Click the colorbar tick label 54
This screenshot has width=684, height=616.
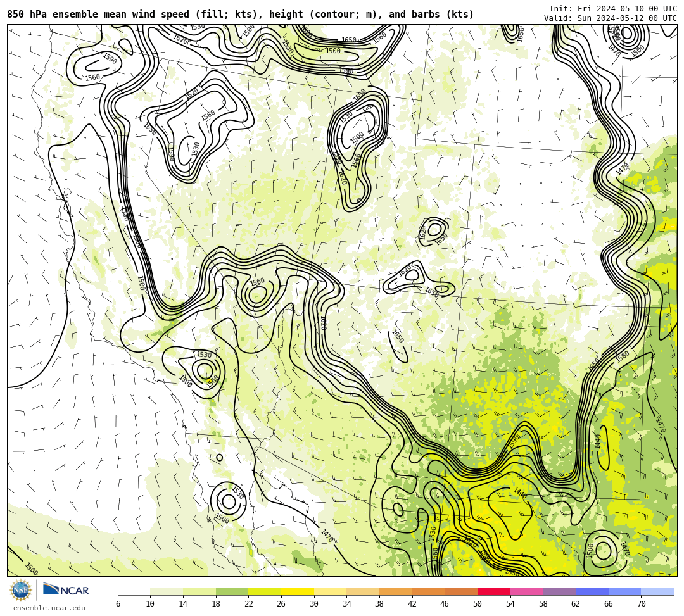pos(510,604)
